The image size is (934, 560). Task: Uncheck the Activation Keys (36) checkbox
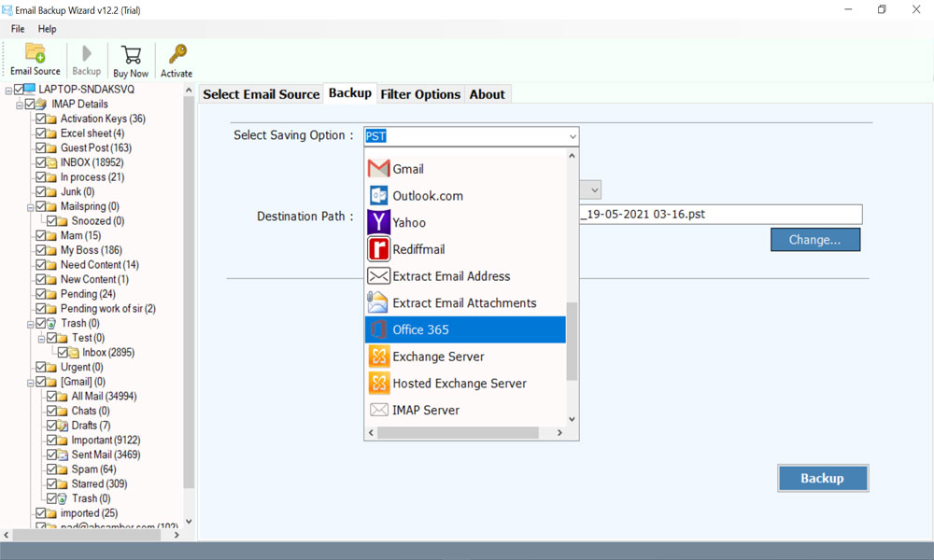[40, 119]
